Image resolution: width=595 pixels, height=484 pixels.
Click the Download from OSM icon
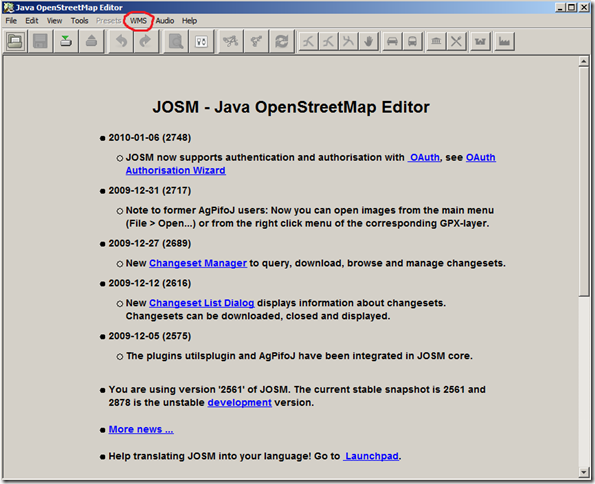pos(66,41)
